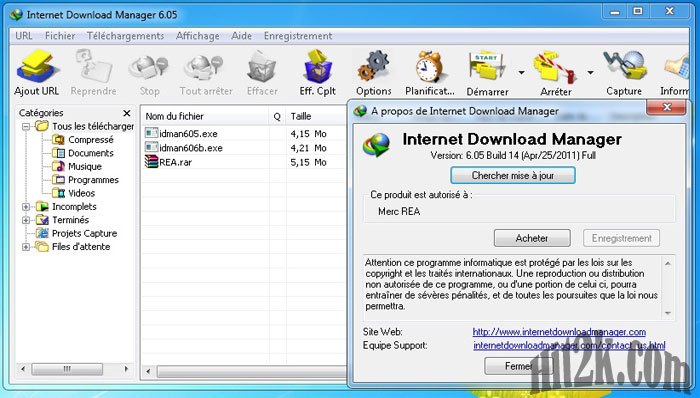Click the Tout arrêter toolbar icon
This screenshot has width=700, height=398.
204,67
